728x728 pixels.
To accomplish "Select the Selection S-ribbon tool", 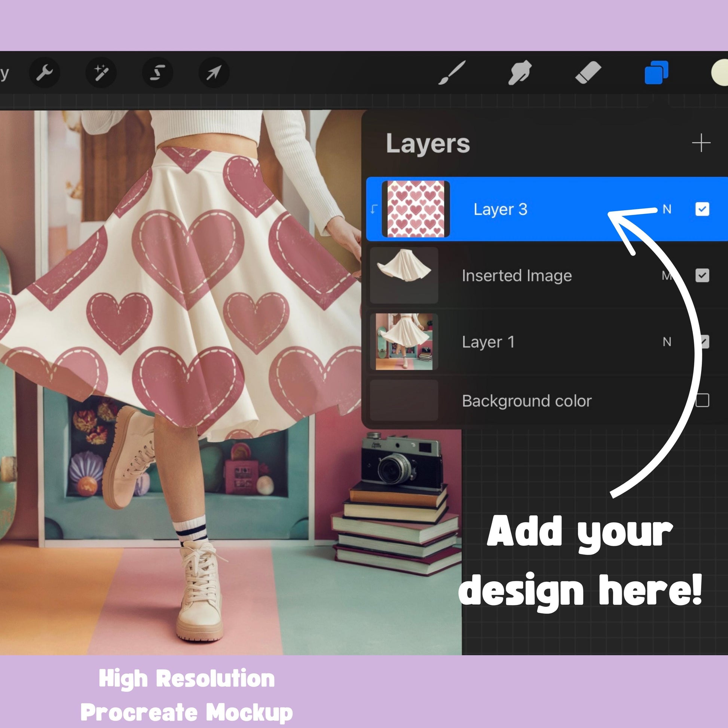I will 157,72.
